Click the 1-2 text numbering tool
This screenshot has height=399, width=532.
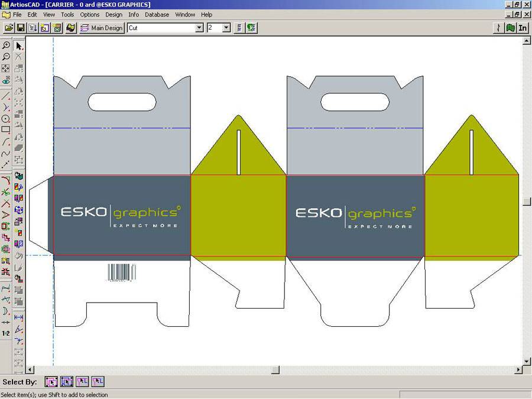[x=6, y=333]
